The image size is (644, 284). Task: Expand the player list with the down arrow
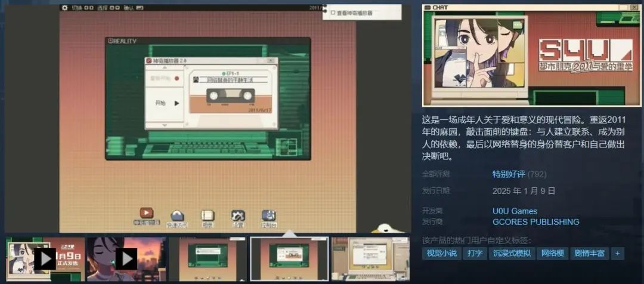[x=165, y=125]
